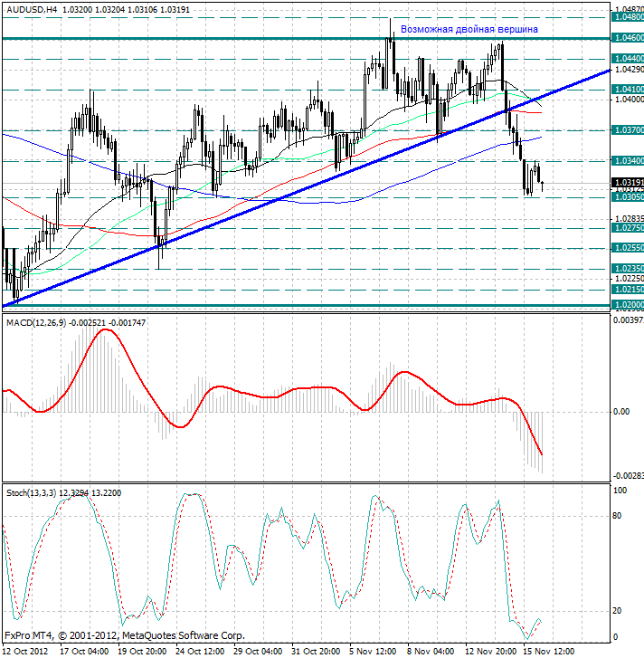Click the 1.0340 price level label
The image size is (644, 658).
point(628,161)
